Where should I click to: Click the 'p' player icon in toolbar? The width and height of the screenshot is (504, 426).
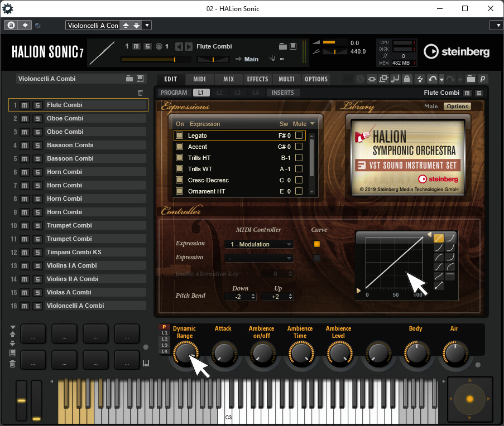pyautogui.click(x=482, y=79)
